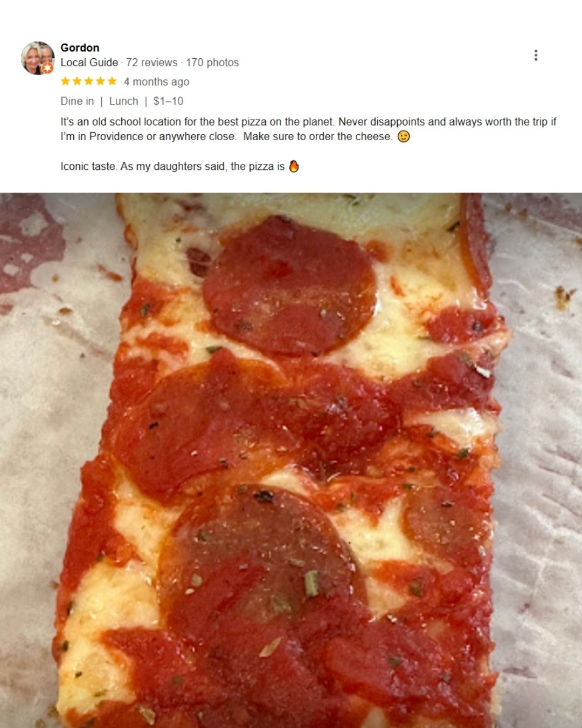The image size is (582, 728).
Task: Click the '4 months ago' timestamp
Action: coord(156,82)
